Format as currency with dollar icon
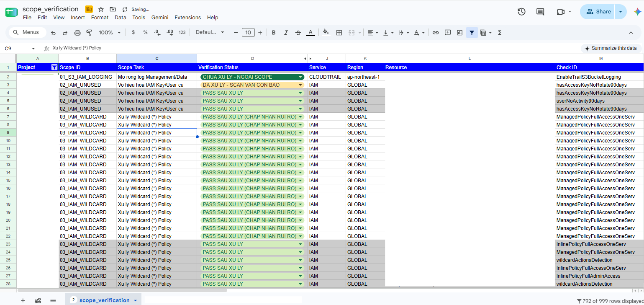644x305 pixels. [133, 32]
